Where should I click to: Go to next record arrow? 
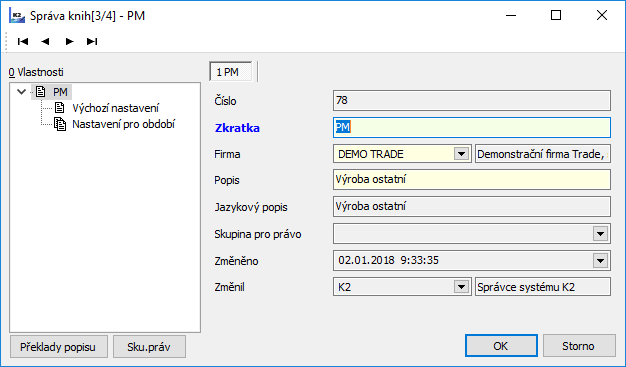pos(69,41)
